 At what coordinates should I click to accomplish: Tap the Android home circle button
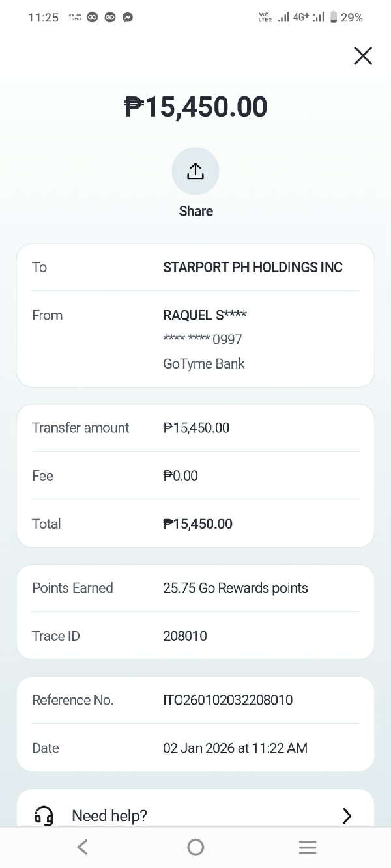coord(195,847)
